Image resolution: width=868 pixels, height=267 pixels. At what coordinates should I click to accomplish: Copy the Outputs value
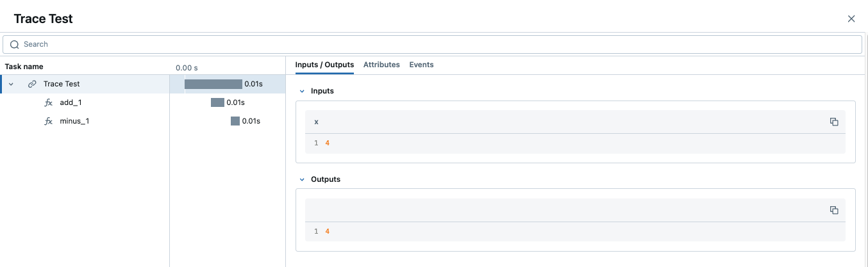(834, 210)
